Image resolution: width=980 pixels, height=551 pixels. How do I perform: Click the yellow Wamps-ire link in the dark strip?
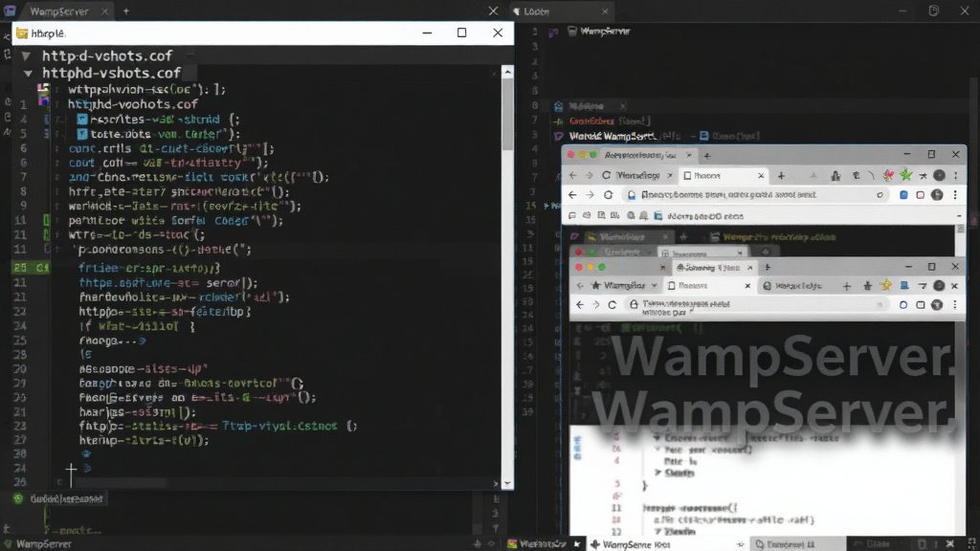coord(779,237)
